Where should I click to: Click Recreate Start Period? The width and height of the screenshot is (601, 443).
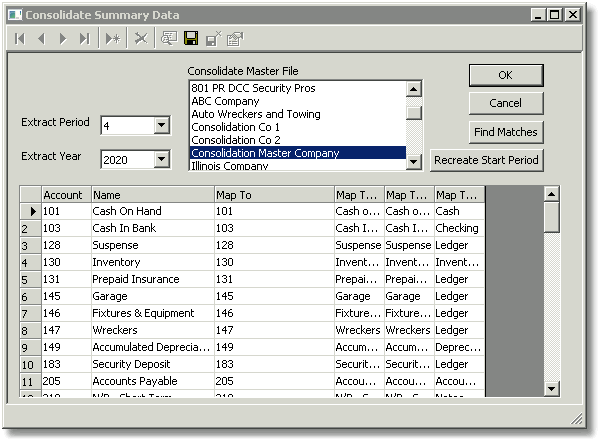(x=486, y=160)
